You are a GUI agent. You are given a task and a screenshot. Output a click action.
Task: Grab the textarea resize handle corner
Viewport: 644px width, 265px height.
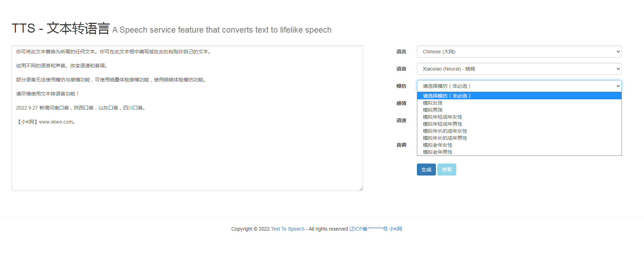(361, 189)
